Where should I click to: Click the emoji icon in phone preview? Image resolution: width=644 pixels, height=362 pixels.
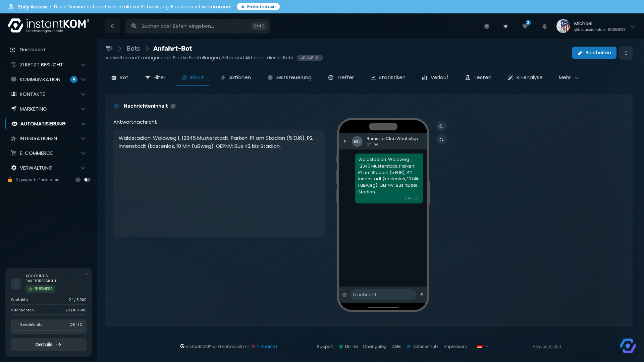[344, 295]
